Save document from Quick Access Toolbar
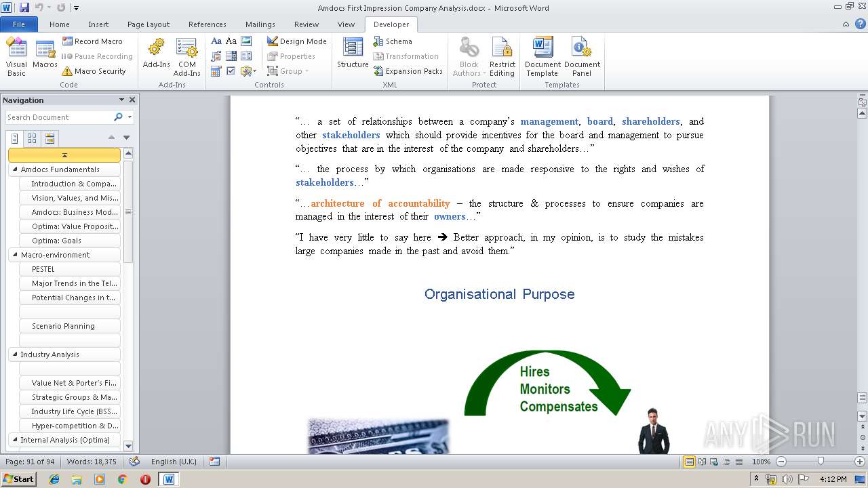This screenshot has width=868, height=488. point(24,7)
